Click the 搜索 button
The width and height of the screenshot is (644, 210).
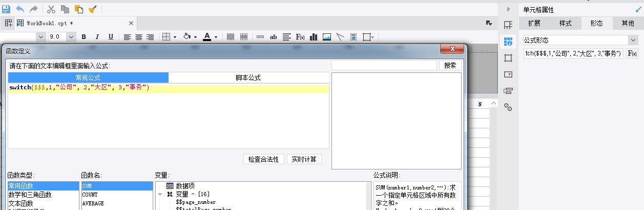(x=450, y=66)
